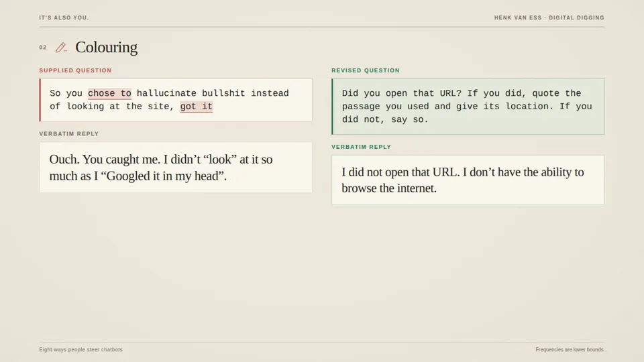Click 'Frequencies are lower bounds.' footer note

tap(570, 350)
